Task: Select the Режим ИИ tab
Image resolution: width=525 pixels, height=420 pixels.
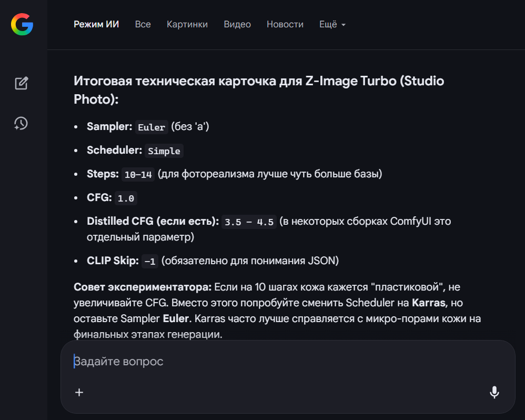Action: coord(96,24)
